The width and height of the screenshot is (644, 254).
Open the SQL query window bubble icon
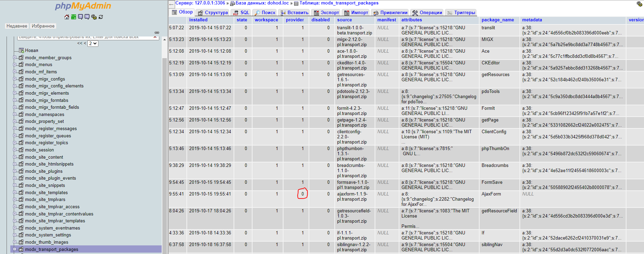87,17
